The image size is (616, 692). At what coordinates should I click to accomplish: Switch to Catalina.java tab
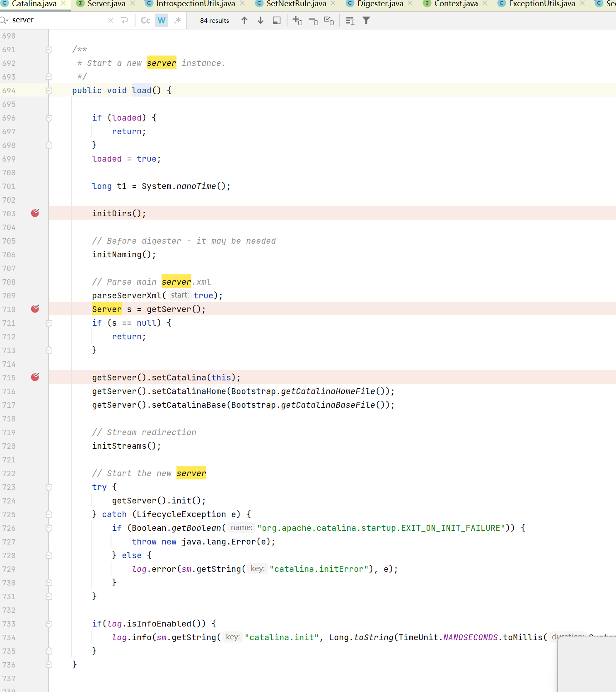pos(34,4)
